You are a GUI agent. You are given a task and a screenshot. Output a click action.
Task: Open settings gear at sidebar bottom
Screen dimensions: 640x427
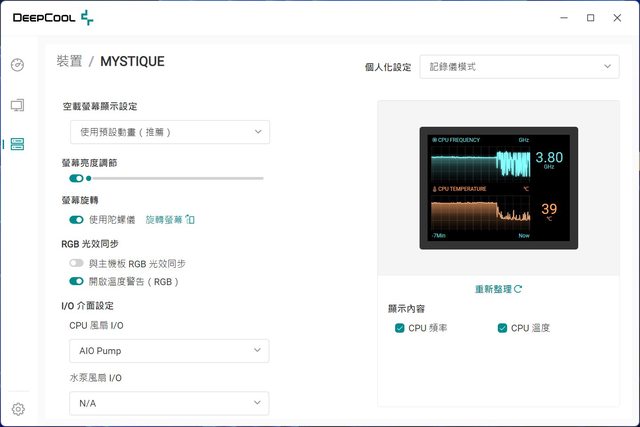pos(17,409)
